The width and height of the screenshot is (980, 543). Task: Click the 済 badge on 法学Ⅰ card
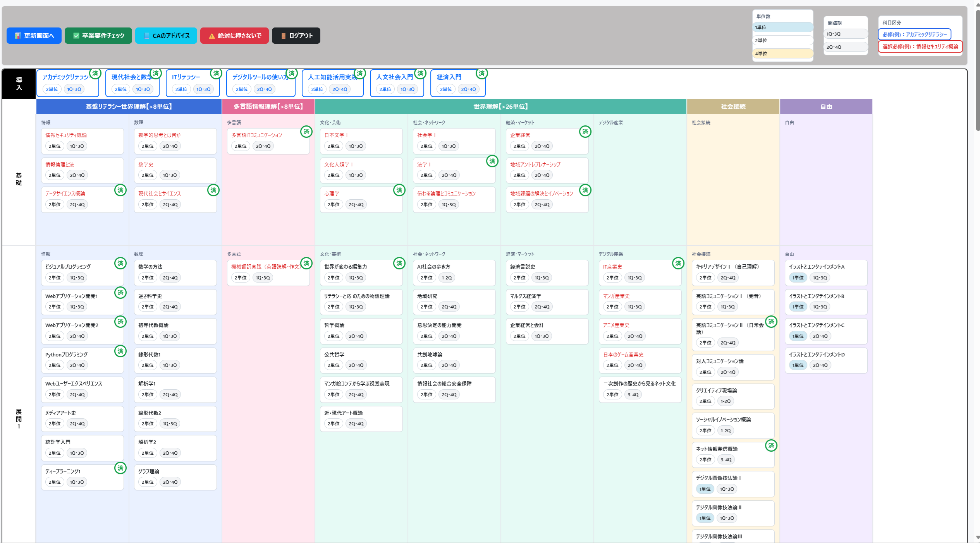(x=492, y=161)
